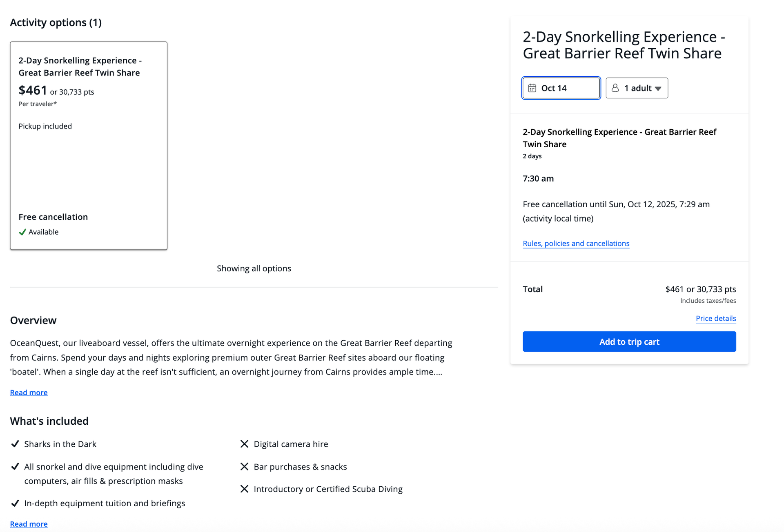The image size is (784, 532).
Task: Open the 1 adult travelers dropdown
Action: point(637,88)
